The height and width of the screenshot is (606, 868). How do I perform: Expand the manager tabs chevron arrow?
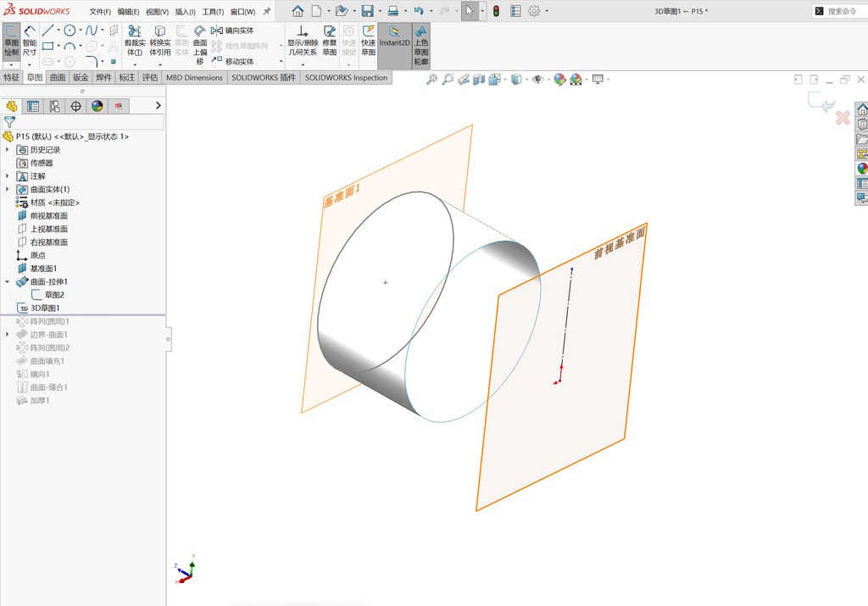(x=159, y=106)
